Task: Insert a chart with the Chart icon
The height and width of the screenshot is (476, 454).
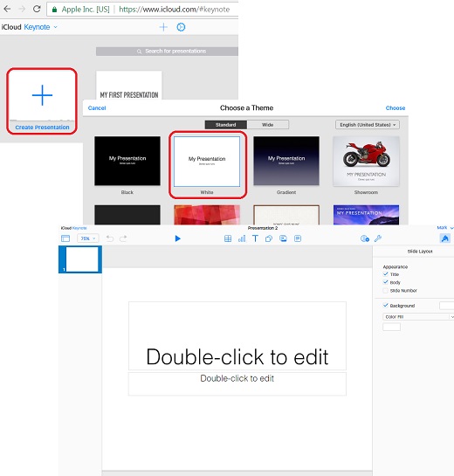Action: click(242, 238)
